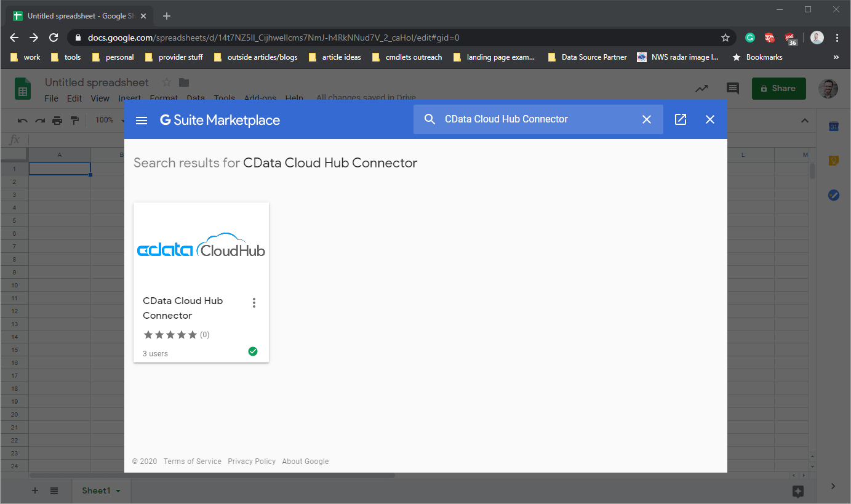Open marketplace in a new window
Image resolution: width=851 pixels, height=504 pixels.
point(680,119)
